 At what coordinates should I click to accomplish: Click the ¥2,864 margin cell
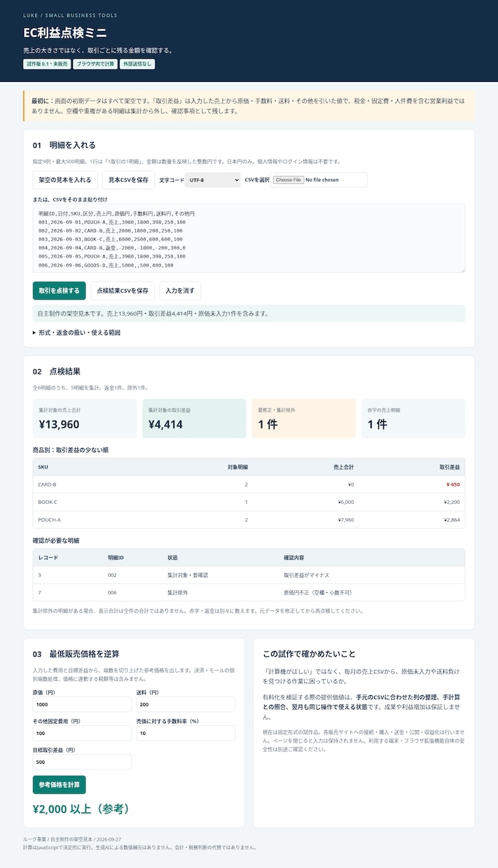point(452,520)
